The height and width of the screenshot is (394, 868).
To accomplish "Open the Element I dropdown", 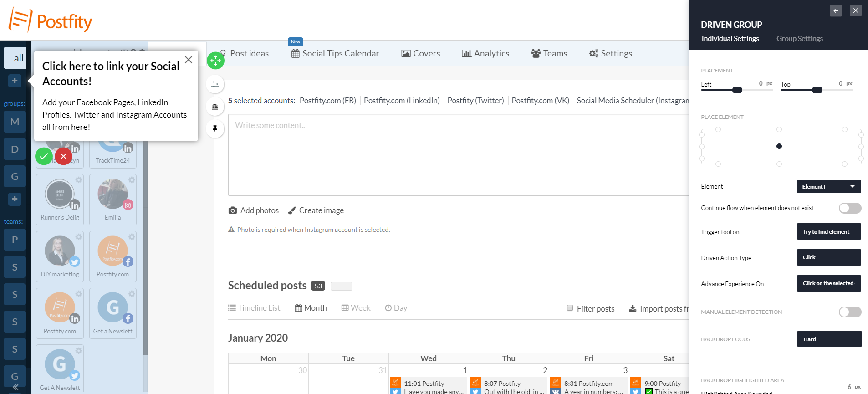I will pyautogui.click(x=829, y=186).
